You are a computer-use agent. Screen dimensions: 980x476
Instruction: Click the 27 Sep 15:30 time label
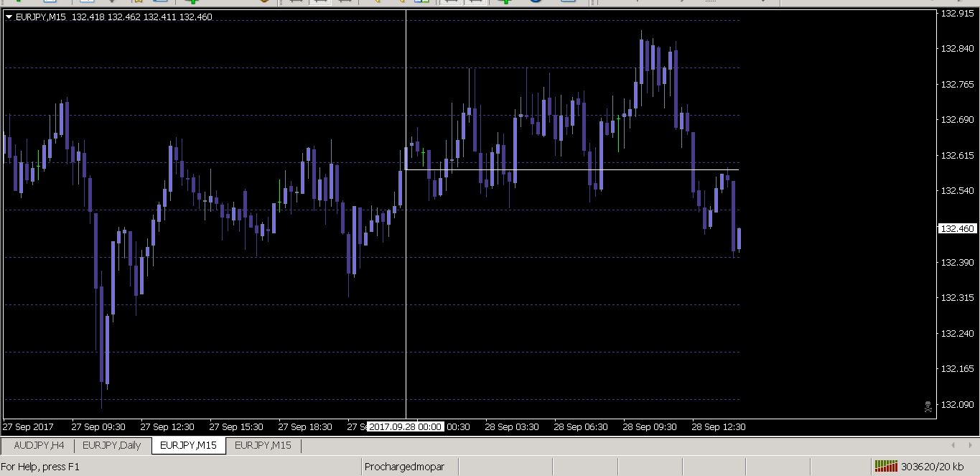[x=236, y=426]
